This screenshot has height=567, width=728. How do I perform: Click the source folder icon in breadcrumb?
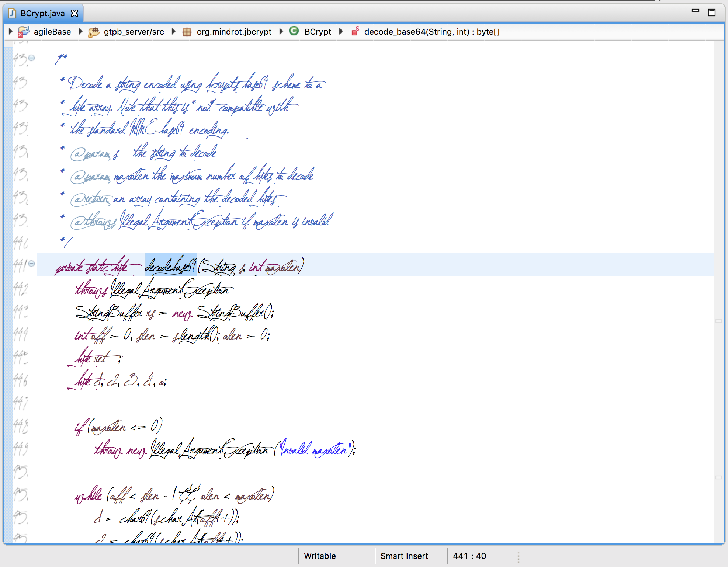point(94,32)
